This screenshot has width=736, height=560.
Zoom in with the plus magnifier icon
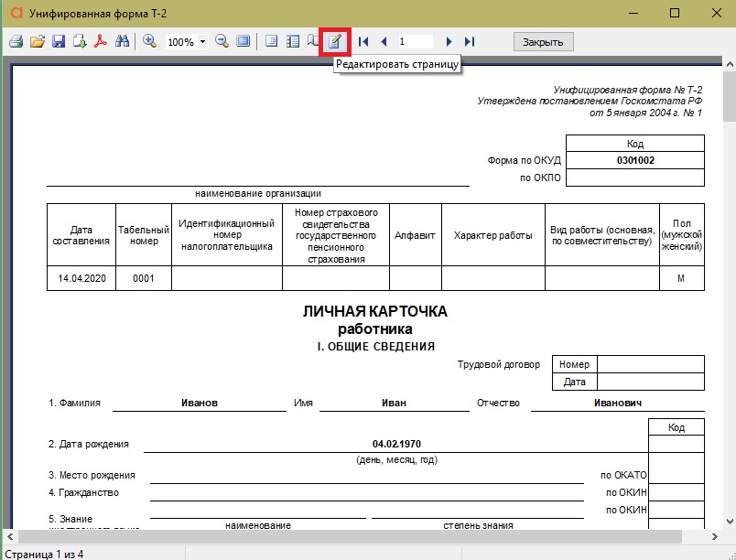pyautogui.click(x=150, y=41)
